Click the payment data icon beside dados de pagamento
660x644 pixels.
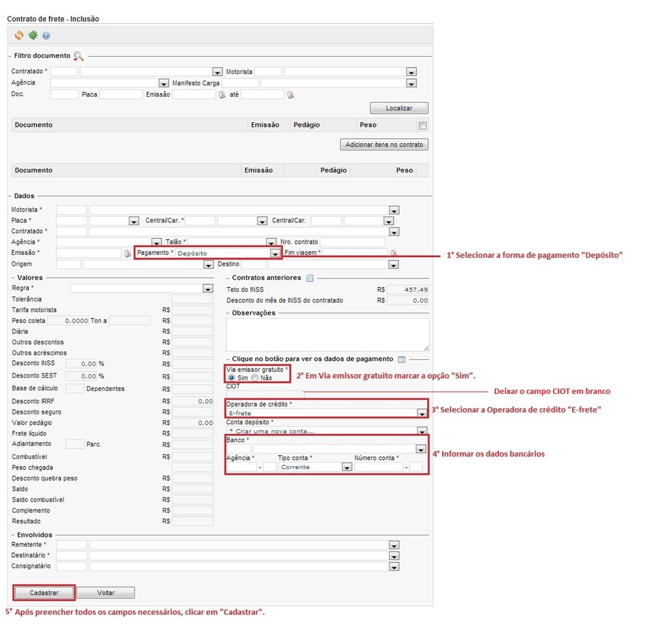[402, 359]
